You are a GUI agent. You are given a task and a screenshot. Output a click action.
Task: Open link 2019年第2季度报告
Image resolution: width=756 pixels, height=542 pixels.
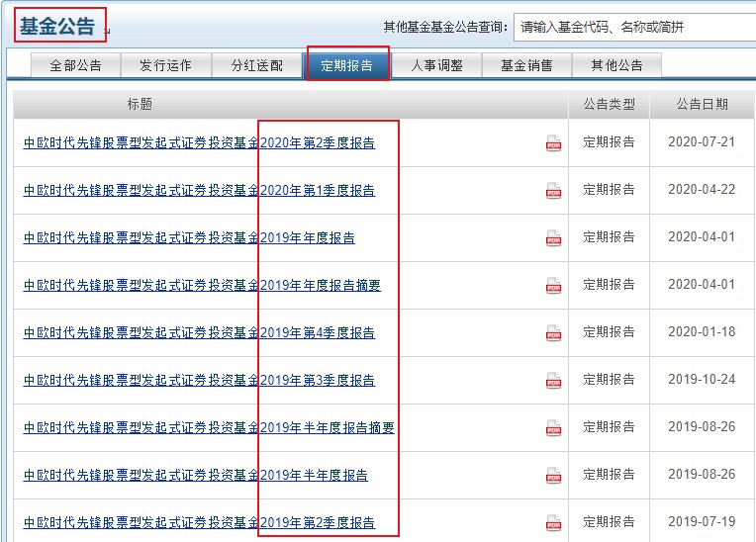[x=199, y=523]
